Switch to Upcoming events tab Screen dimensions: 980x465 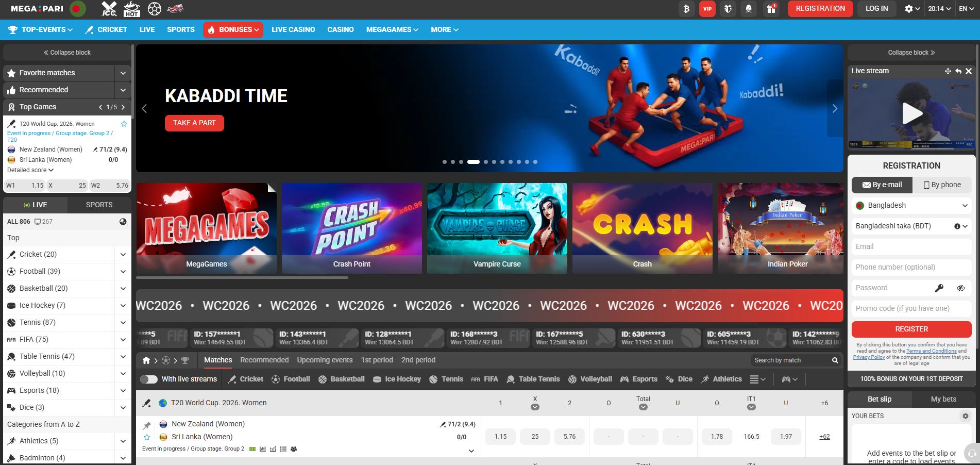coord(325,360)
